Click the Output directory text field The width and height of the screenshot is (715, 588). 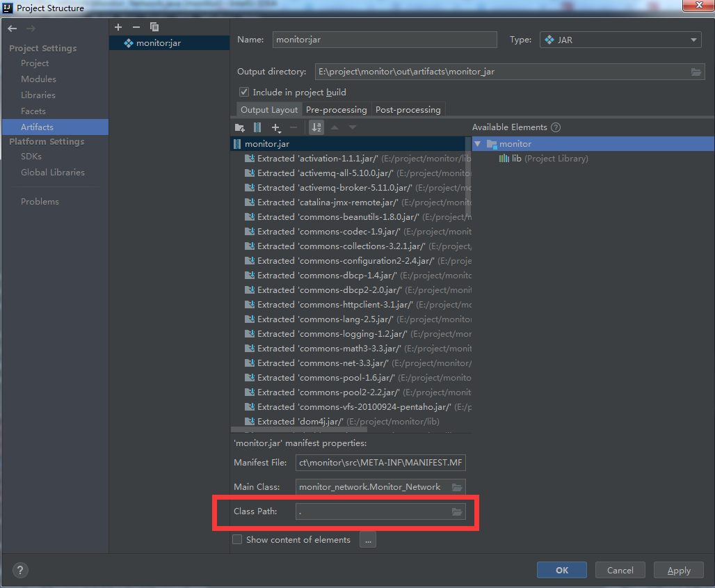coord(501,72)
